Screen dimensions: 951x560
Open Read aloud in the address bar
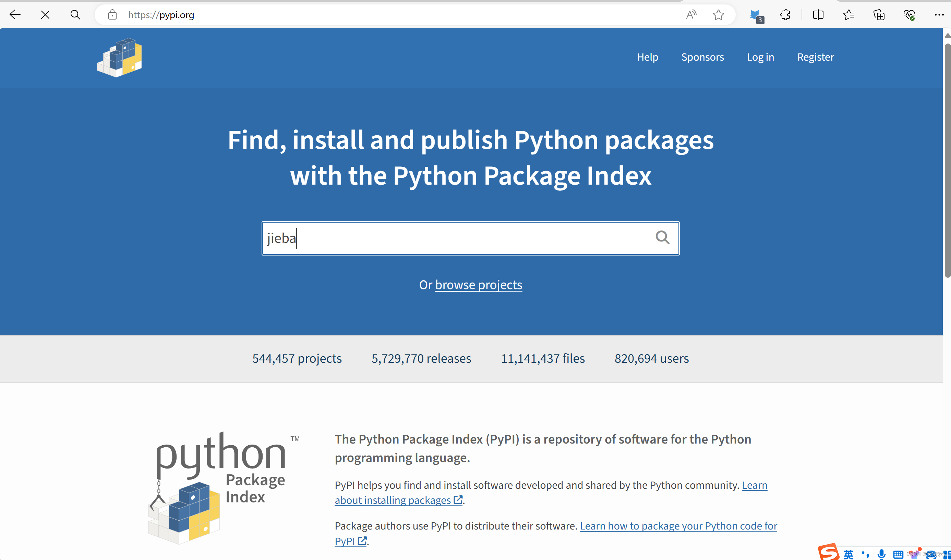coord(691,15)
